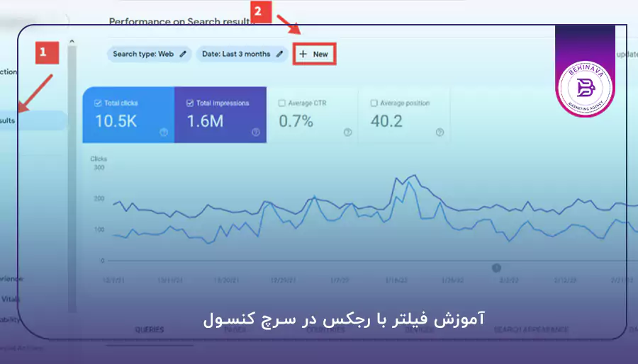Edit the Search type: Web filter pencil
Screen dimensions: 638x364
tap(183, 54)
